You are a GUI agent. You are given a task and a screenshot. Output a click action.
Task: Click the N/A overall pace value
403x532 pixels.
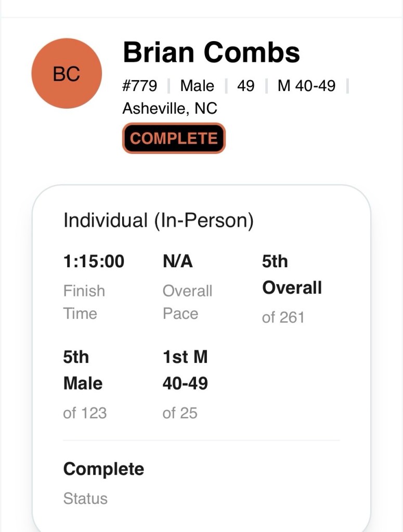tap(178, 262)
